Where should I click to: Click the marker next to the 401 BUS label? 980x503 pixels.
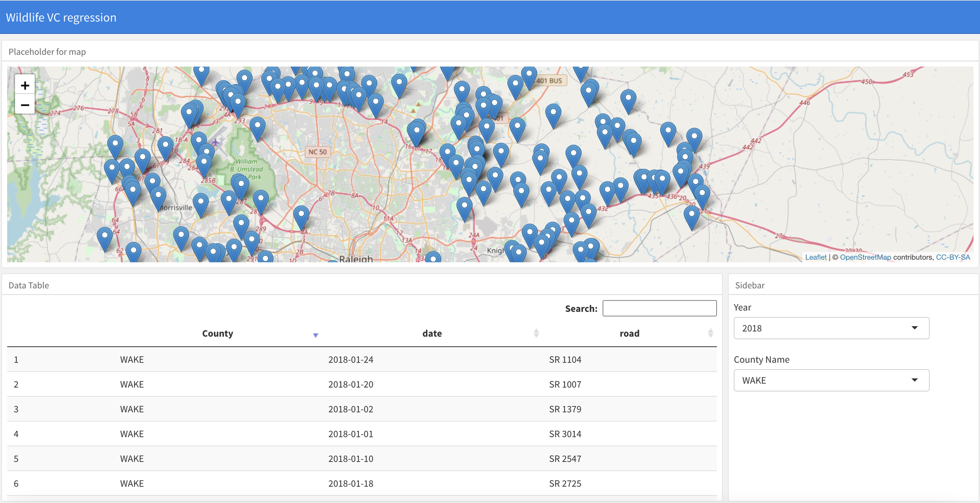[x=529, y=76]
